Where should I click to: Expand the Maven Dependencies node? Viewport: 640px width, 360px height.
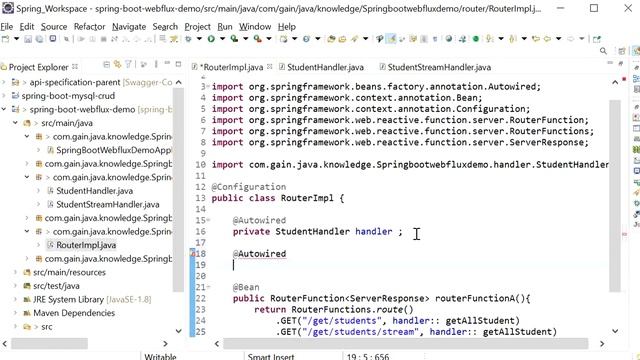[15, 313]
